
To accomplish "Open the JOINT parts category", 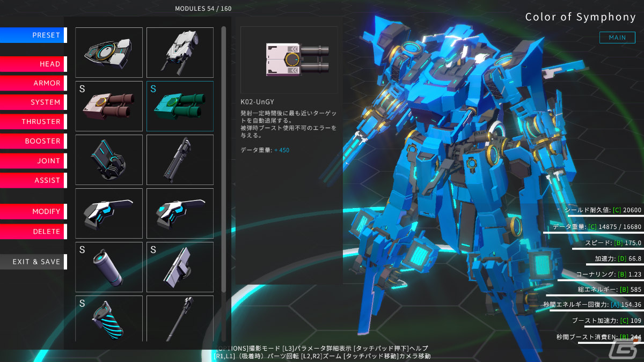I will tap(33, 161).
